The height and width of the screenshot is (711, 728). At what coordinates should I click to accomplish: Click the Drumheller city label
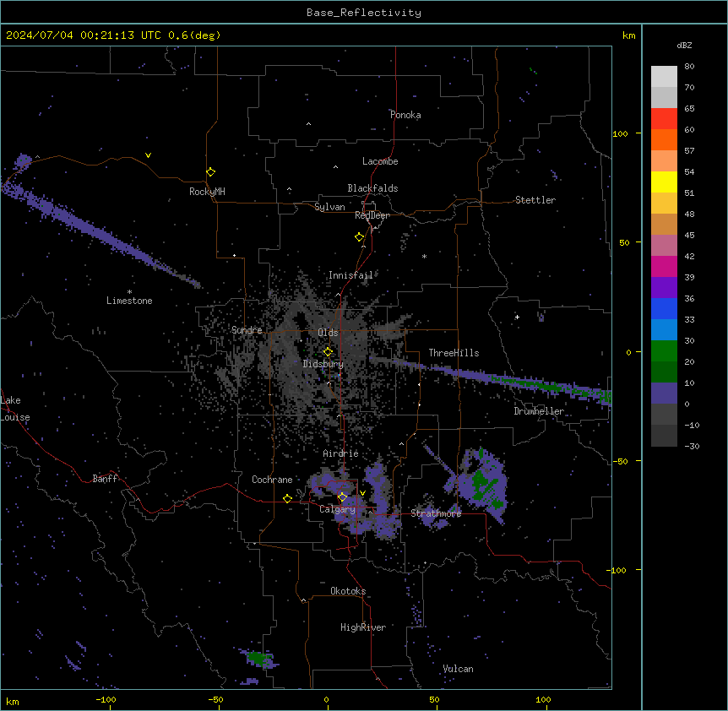(539, 411)
